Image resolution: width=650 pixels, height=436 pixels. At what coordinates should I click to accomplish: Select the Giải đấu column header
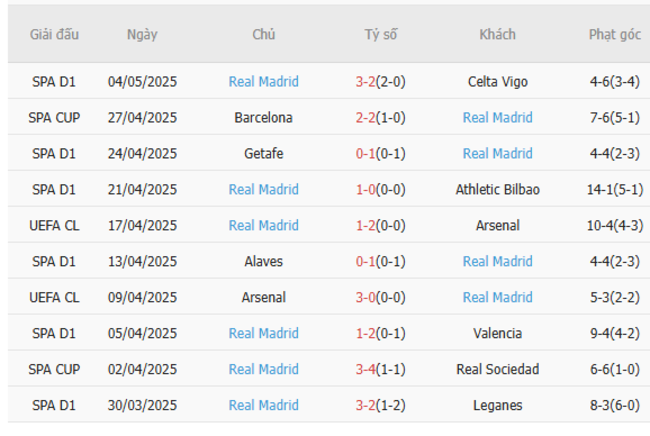(54, 35)
